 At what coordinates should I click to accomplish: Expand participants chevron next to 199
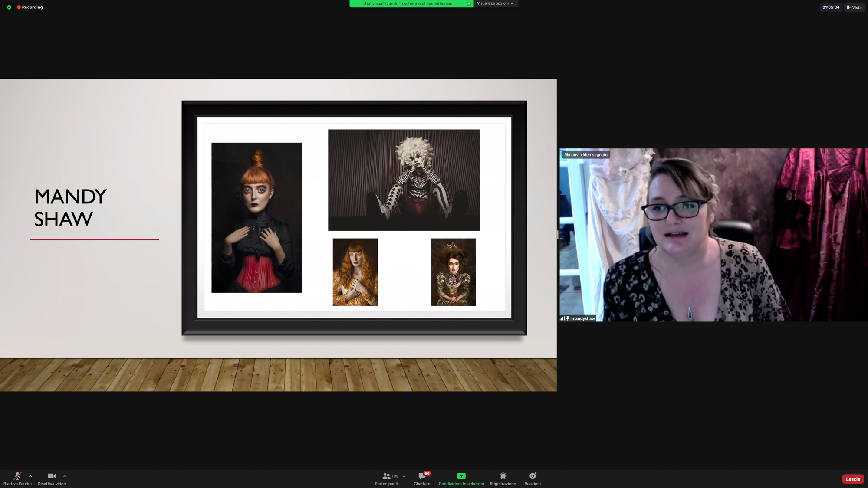404,476
